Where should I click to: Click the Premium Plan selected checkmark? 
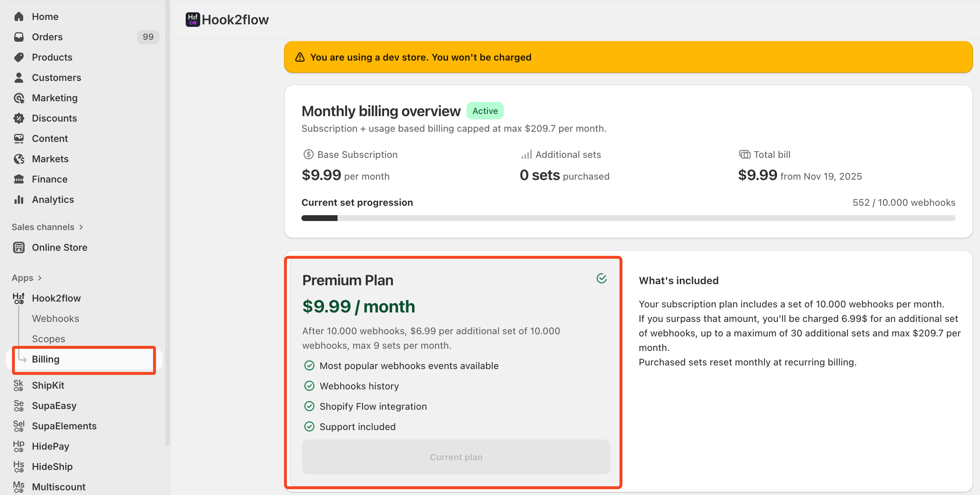click(601, 278)
